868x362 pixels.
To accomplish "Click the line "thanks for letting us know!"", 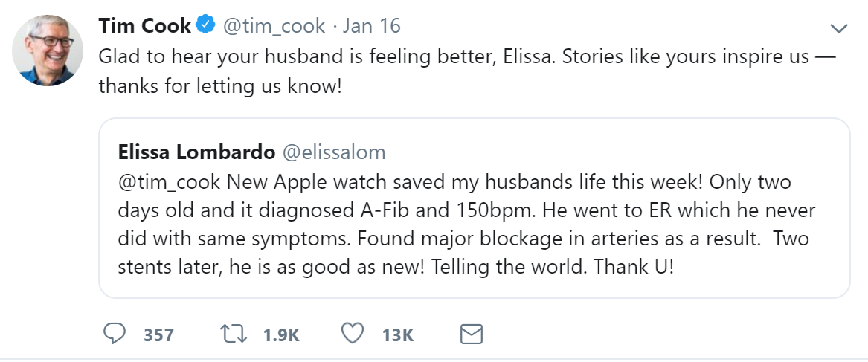I will [x=220, y=86].
